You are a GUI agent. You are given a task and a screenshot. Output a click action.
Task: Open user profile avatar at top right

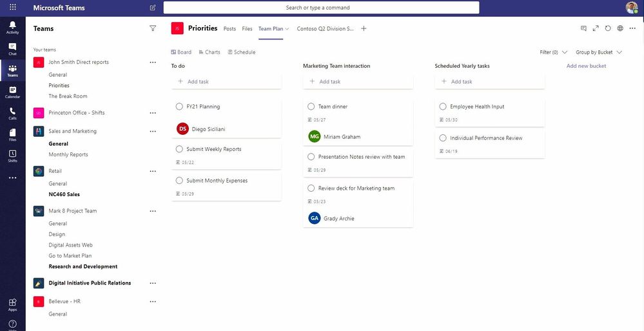[632, 7]
